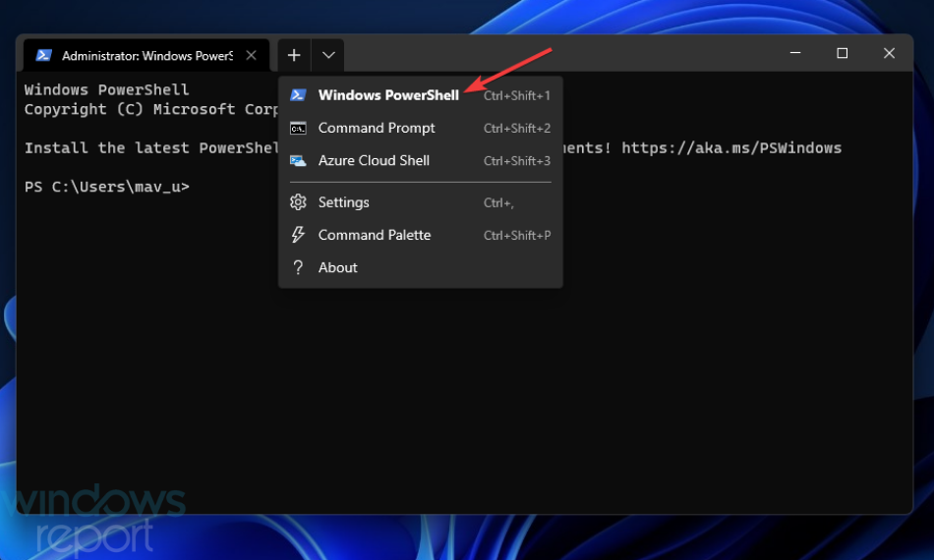Open the https://aka.ms/PSWindows link
934x560 pixels.
(x=731, y=147)
